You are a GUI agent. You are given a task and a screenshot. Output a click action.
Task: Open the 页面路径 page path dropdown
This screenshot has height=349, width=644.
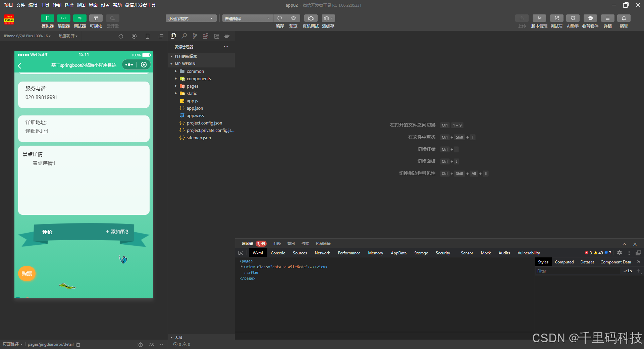(x=12, y=344)
